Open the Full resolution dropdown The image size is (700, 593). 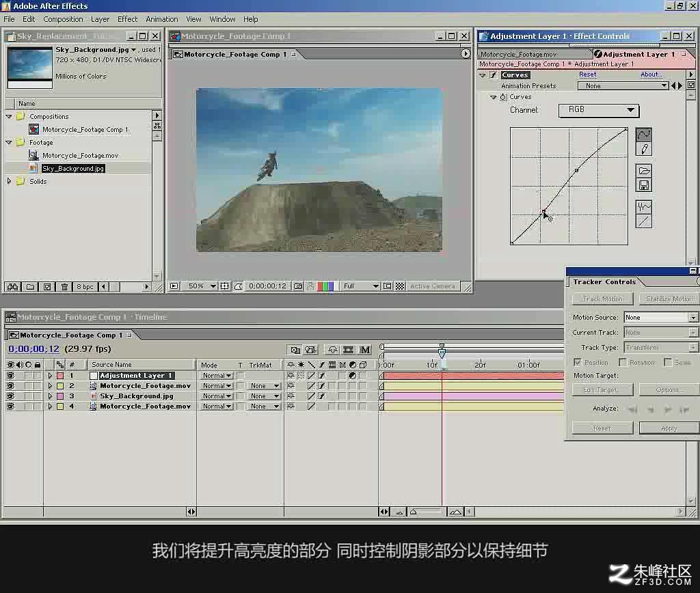pos(361,286)
